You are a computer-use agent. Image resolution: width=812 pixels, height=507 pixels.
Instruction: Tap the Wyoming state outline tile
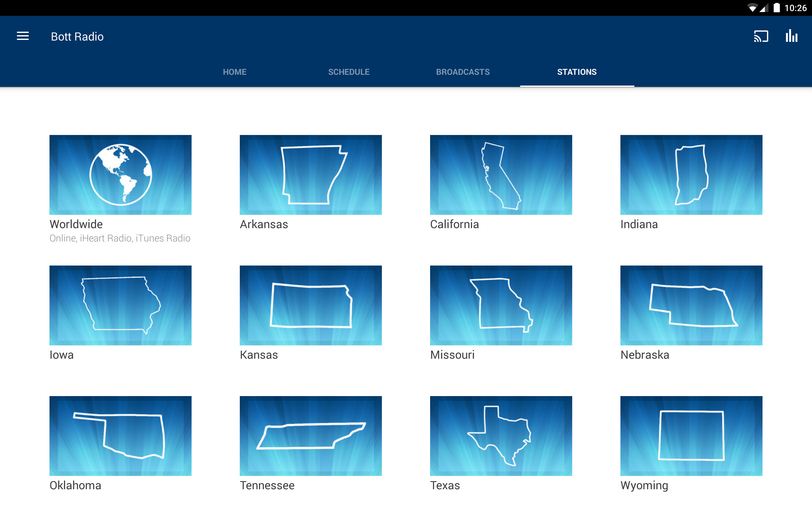pos(691,436)
